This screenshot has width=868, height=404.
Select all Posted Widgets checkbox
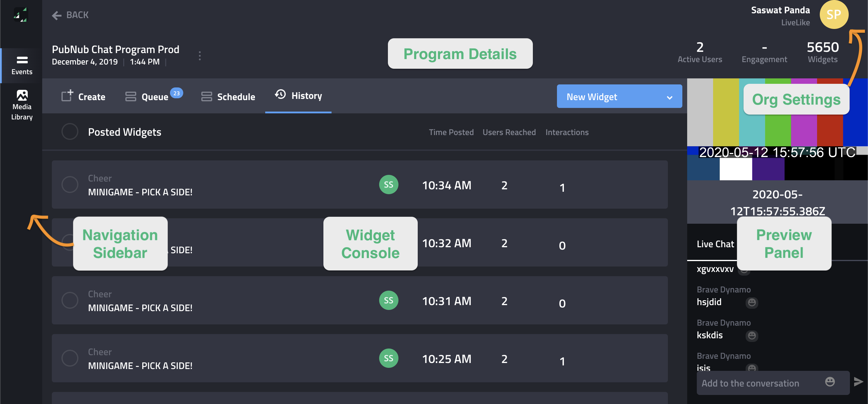[70, 131]
